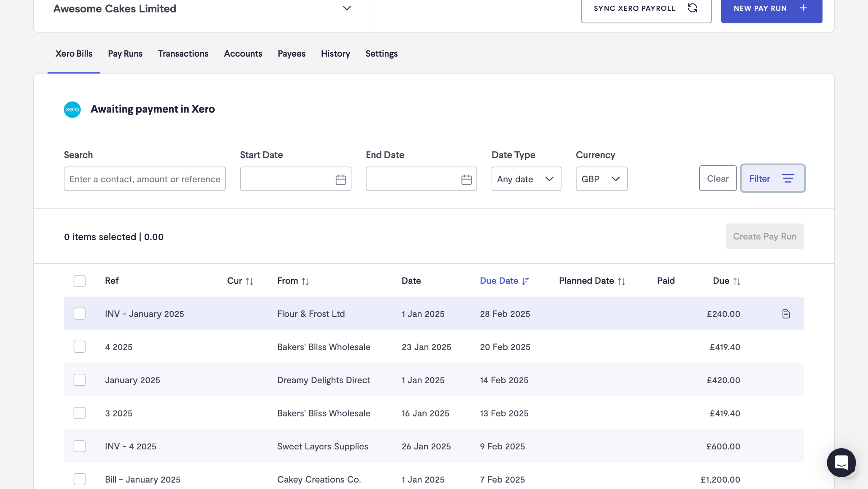Sort by Due amount column arrows

tap(736, 281)
